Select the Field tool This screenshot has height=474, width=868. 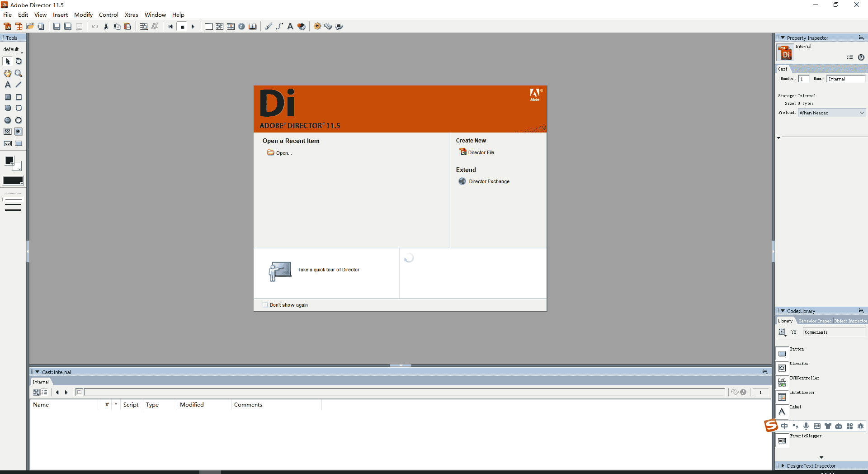click(x=8, y=143)
